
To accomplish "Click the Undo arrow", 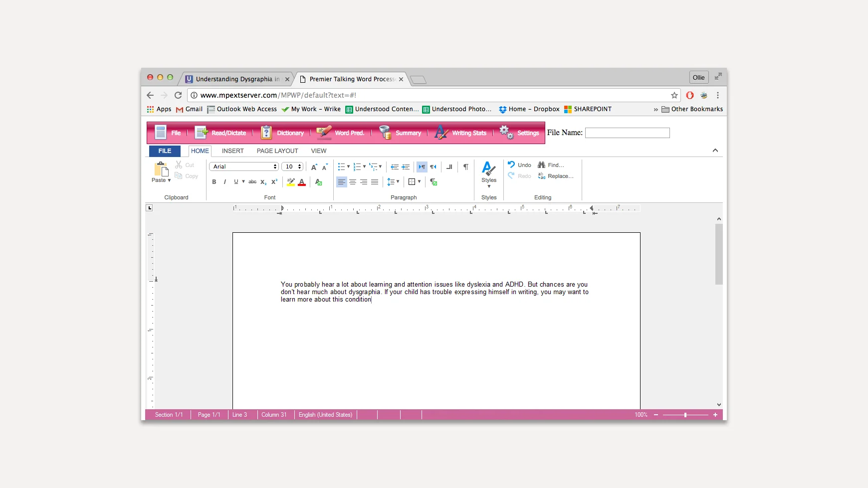I will tap(511, 164).
